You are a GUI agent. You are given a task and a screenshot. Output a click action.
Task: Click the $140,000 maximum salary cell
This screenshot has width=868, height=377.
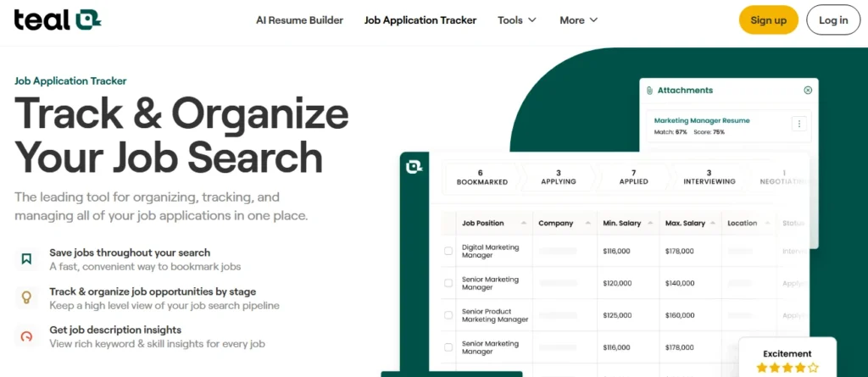[x=679, y=283]
